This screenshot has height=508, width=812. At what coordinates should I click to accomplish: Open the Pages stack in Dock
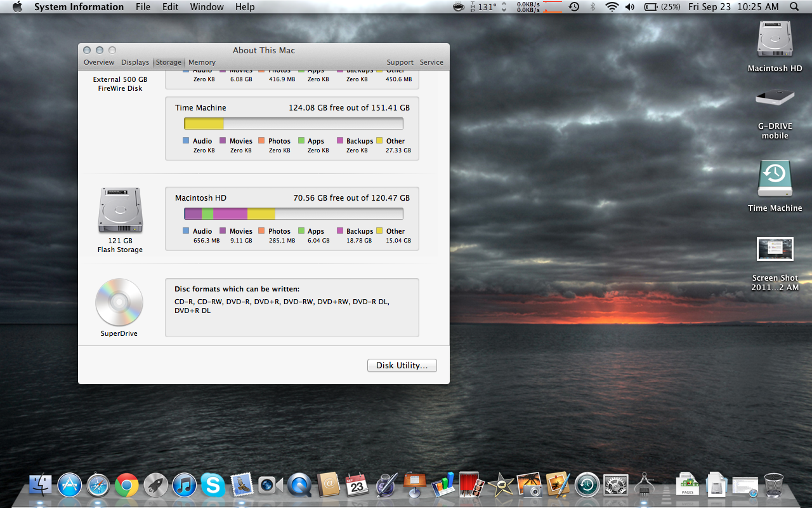pos(688,486)
